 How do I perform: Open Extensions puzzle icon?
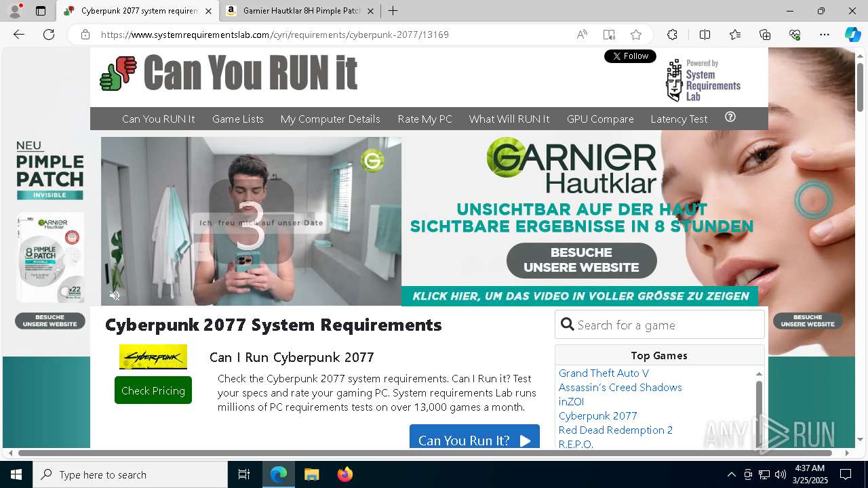click(x=672, y=35)
